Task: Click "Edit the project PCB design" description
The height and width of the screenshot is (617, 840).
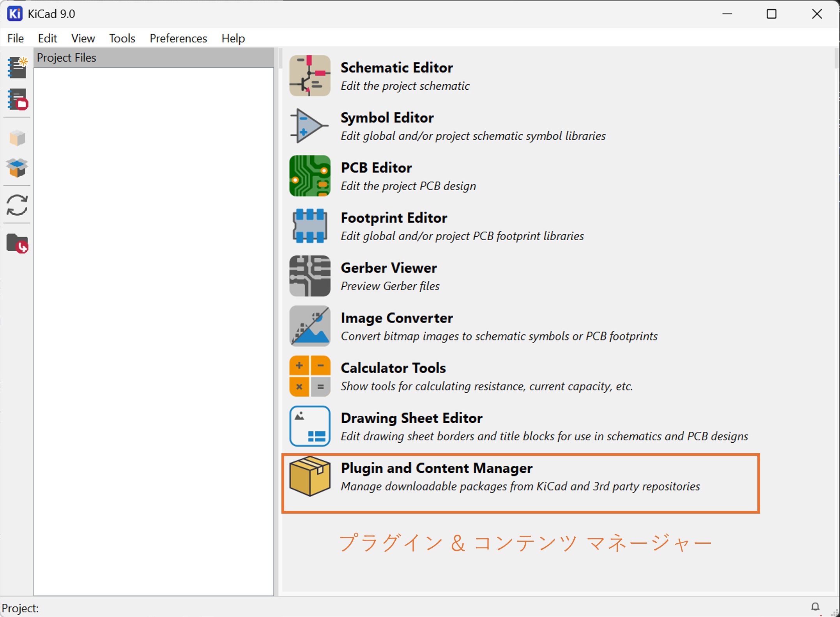Action: pyautogui.click(x=408, y=186)
